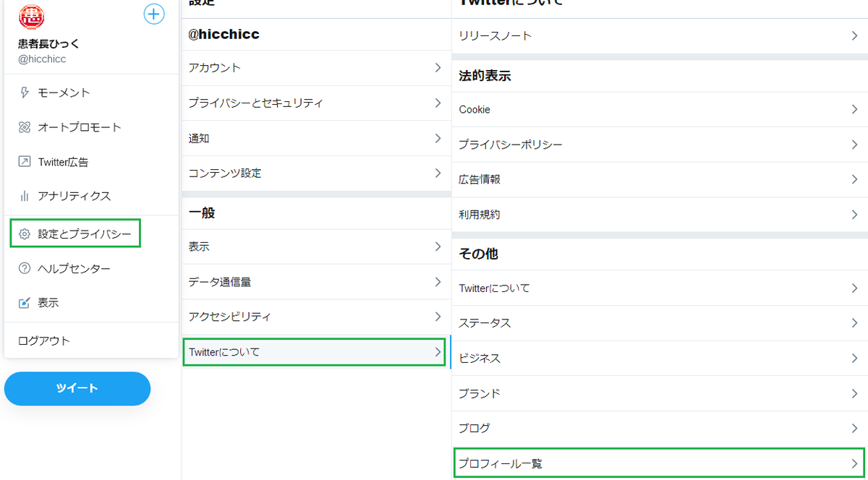
Task: Expand chevron on プロフィール一覧 row
Action: (x=854, y=463)
